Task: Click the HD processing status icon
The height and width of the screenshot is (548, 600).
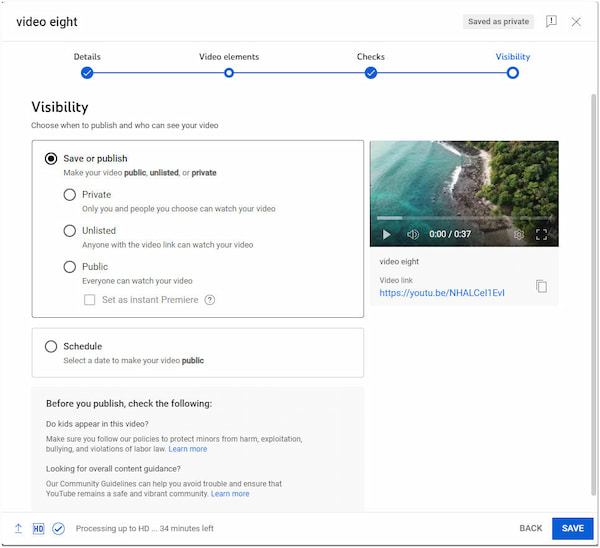Action: [38, 528]
